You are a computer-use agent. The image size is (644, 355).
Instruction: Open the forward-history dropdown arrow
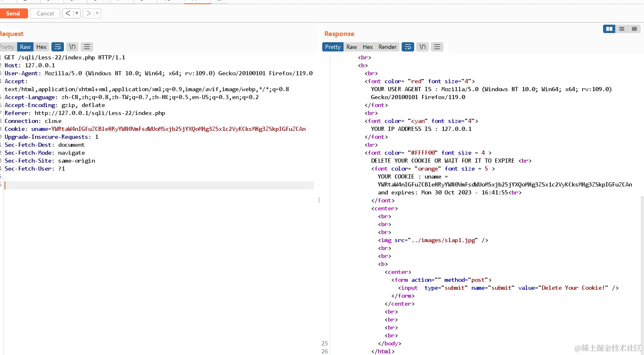[97, 13]
